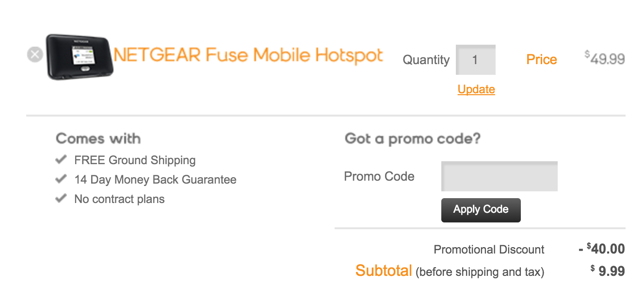Open the NETGEAR Fuse Mobile Hotspot title
Image resolution: width=644 pixels, height=305 pixels.
coord(248,55)
